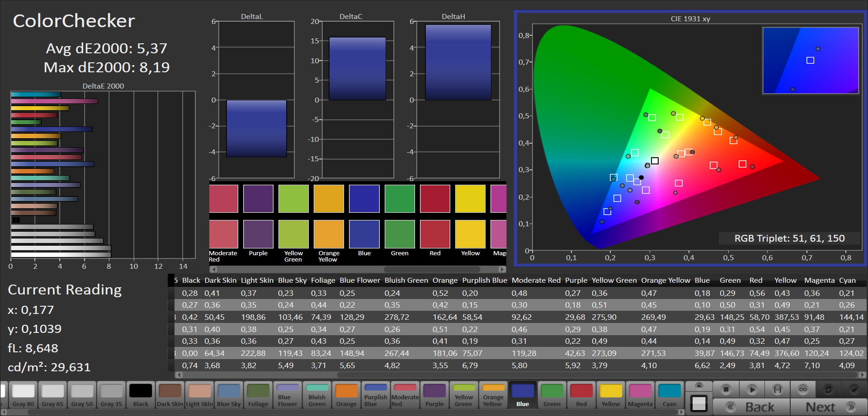Select the Purplish Blue patch
This screenshot has height=416, width=868.
pos(376,395)
